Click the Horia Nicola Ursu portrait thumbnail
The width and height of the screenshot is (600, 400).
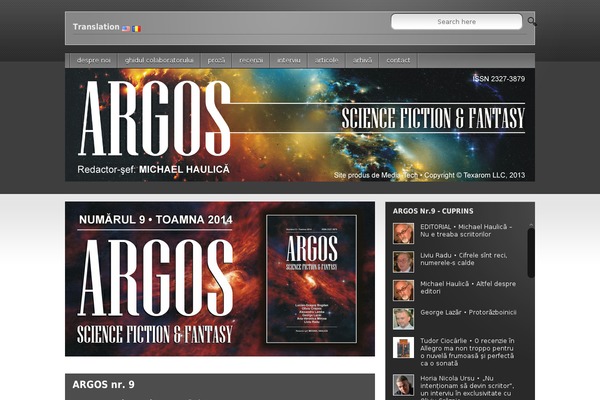tap(403, 385)
